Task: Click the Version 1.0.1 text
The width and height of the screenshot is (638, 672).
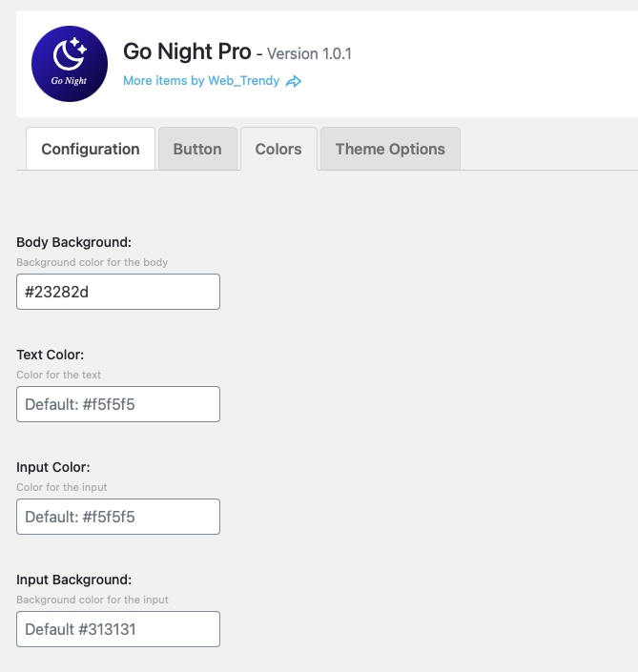Action: click(x=309, y=53)
